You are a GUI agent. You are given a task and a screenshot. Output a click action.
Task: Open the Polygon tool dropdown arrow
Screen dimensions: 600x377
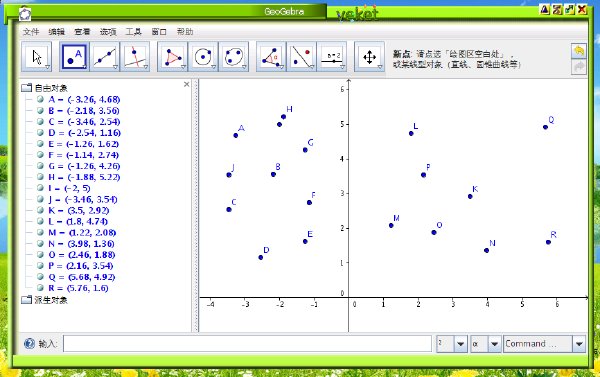click(183, 67)
